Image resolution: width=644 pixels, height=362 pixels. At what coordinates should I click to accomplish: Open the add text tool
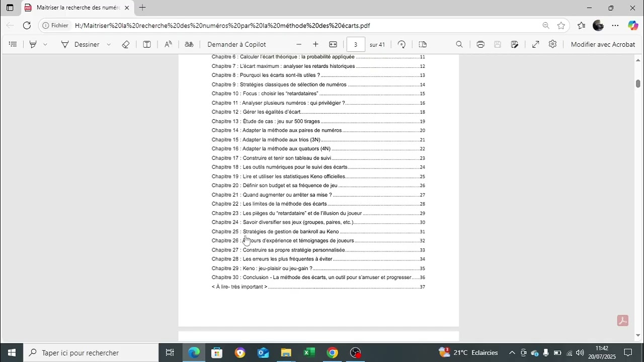point(147,44)
